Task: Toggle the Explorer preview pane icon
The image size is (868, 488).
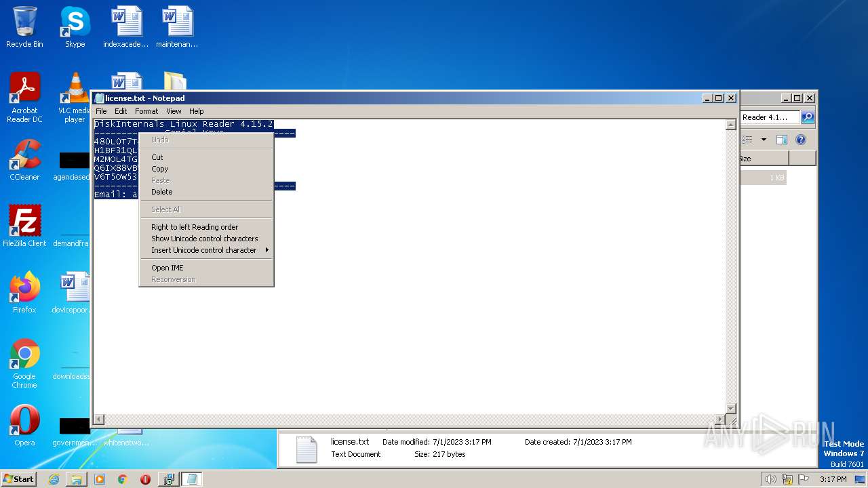Action: click(x=781, y=140)
